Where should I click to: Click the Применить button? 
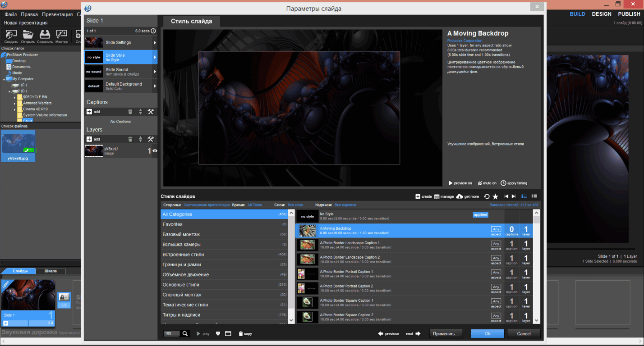[x=446, y=334]
